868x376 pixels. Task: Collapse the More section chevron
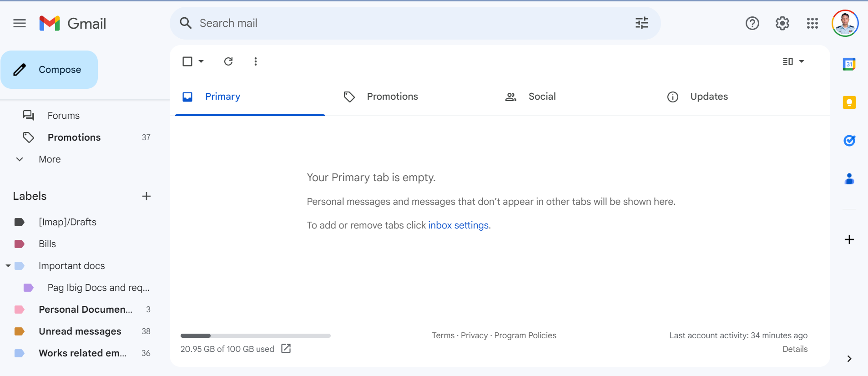click(x=20, y=159)
